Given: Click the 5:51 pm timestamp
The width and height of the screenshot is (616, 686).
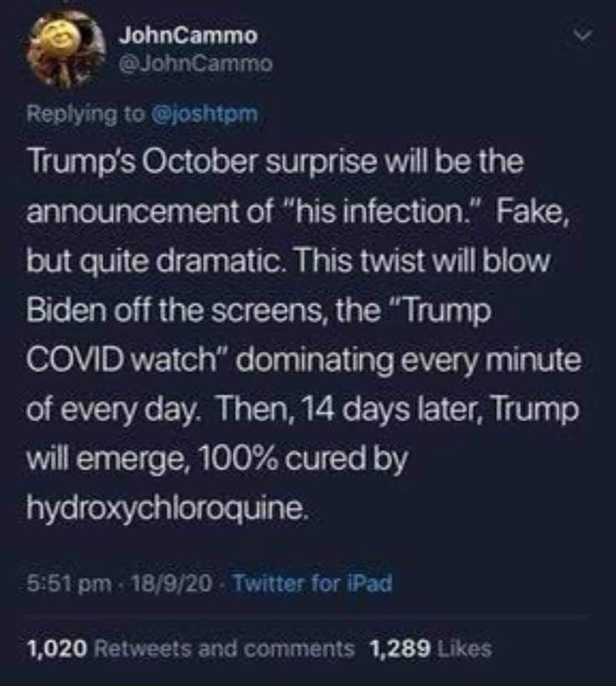Looking at the screenshot, I should point(69,584).
